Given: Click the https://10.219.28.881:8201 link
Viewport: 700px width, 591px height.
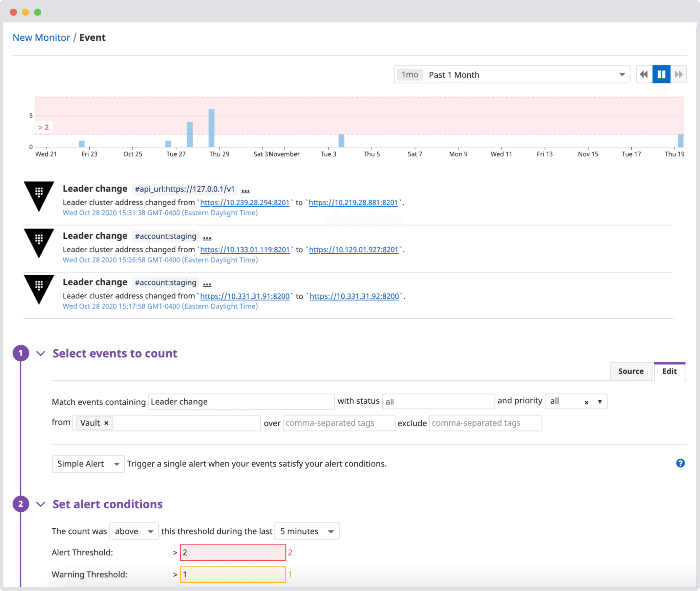Looking at the screenshot, I should point(354,203).
